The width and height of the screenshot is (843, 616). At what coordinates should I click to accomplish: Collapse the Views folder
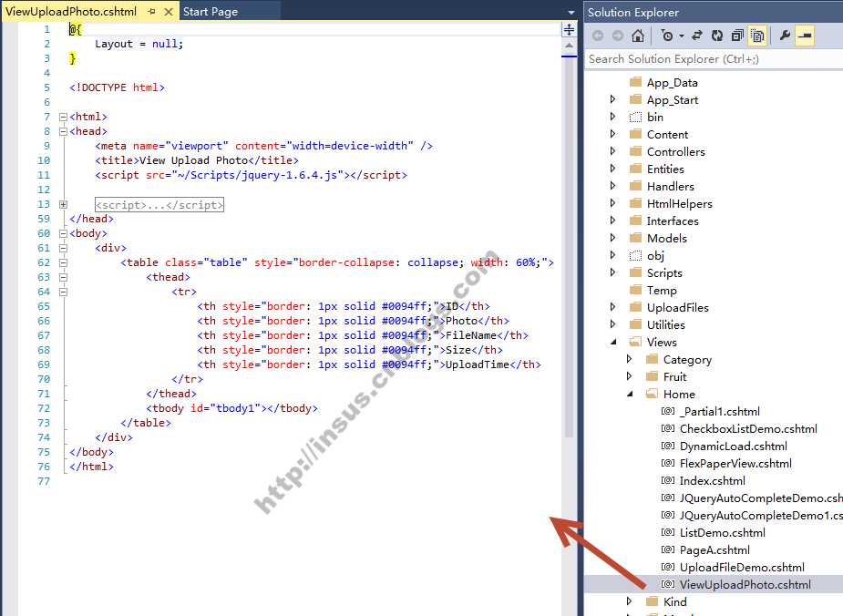click(x=613, y=342)
